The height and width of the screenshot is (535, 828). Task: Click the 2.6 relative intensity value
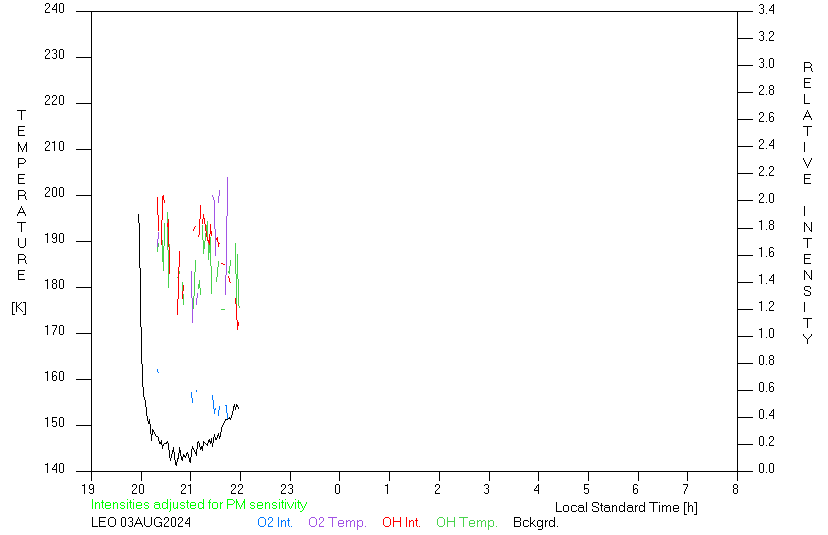(766, 117)
